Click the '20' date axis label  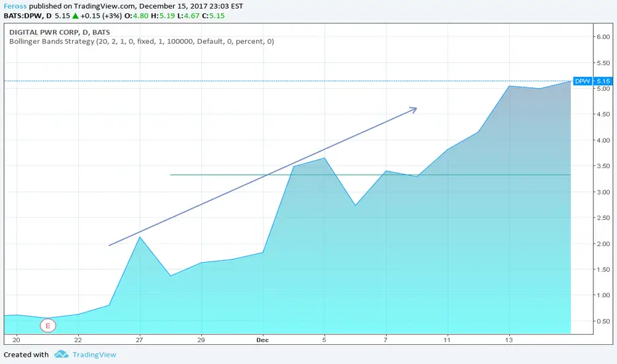16,340
